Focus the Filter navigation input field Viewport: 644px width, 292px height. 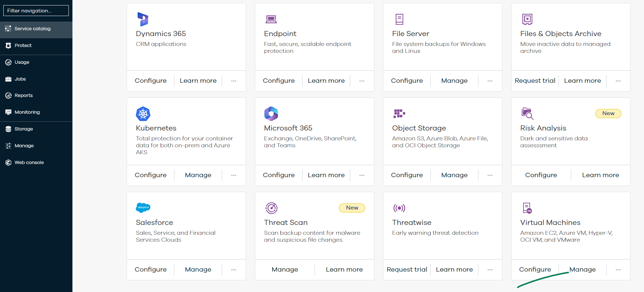(36, 11)
